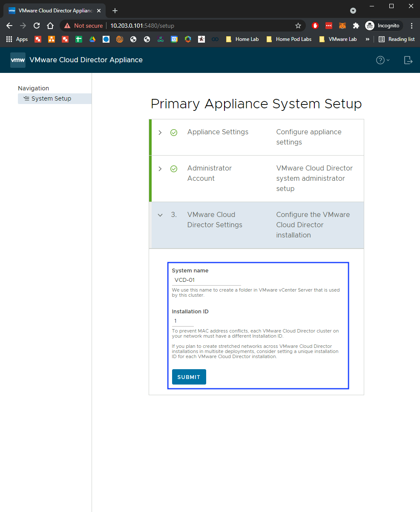This screenshot has height=512, width=420.
Task: Click the MetaMask fox extension icon
Action: [x=342, y=26]
